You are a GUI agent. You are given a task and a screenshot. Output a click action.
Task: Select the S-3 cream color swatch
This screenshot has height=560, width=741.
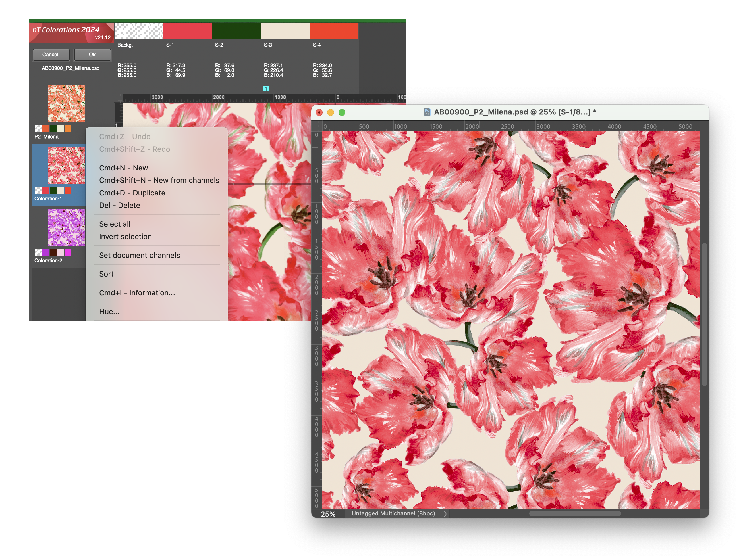click(285, 32)
